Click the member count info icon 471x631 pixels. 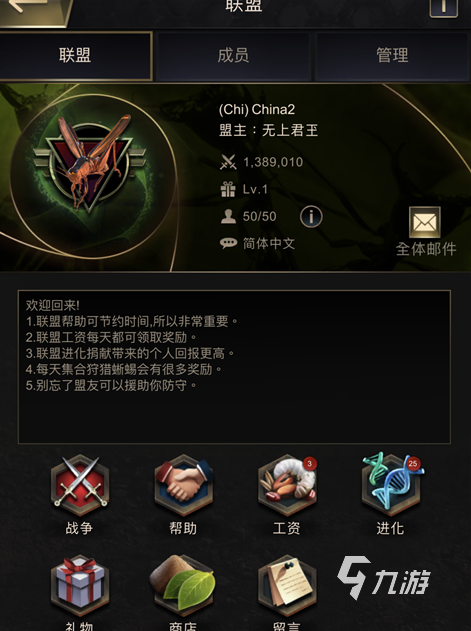pos(311,217)
